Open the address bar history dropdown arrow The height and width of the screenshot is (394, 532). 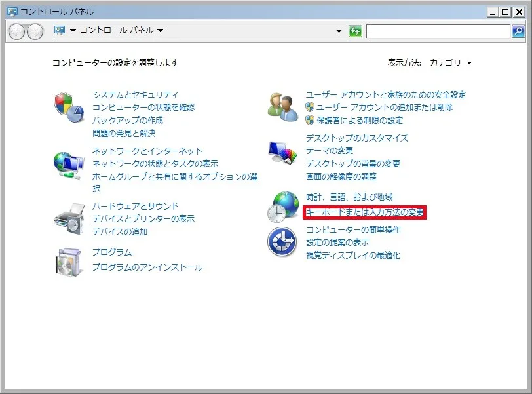[x=339, y=31]
